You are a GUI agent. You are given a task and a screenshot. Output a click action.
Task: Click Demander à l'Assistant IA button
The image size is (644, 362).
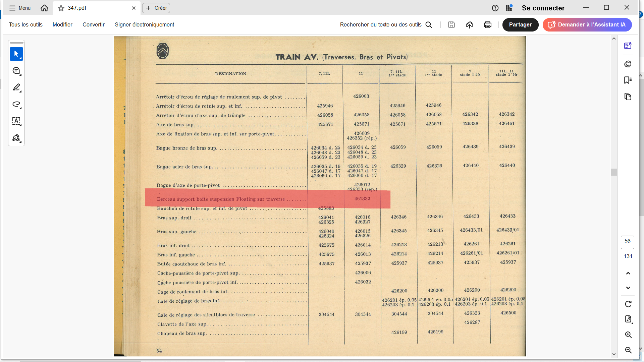(587, 25)
